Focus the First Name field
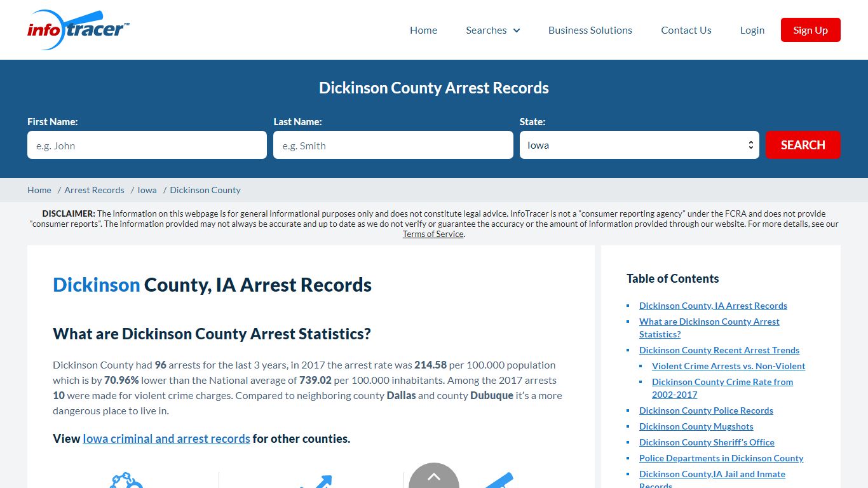Viewport: 868px width, 488px height. pyautogui.click(x=147, y=145)
